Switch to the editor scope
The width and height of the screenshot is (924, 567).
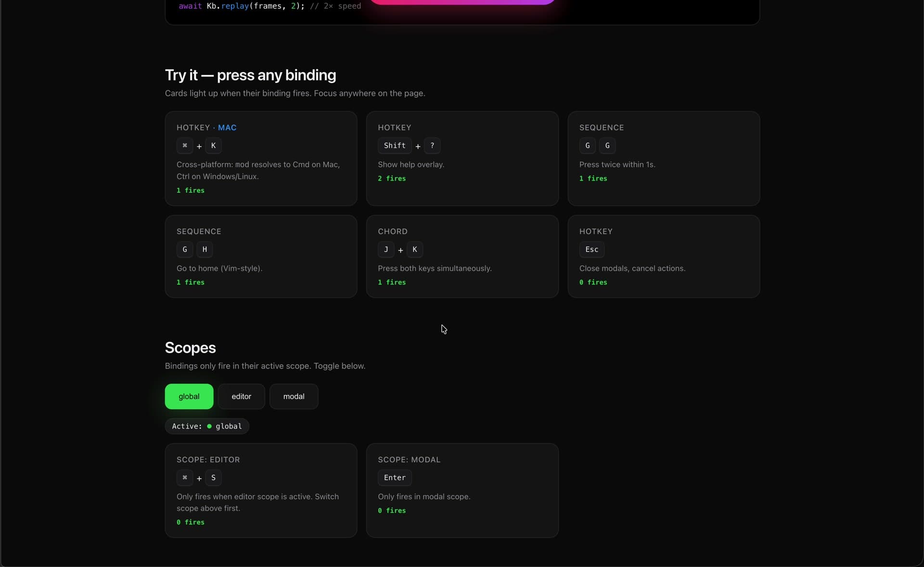(x=241, y=396)
